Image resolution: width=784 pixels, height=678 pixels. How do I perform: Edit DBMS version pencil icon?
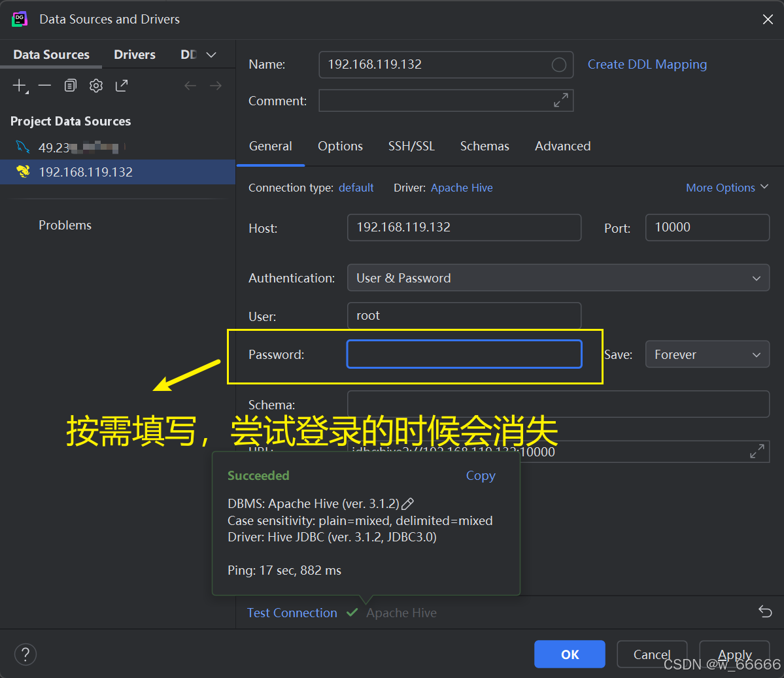coord(407,503)
